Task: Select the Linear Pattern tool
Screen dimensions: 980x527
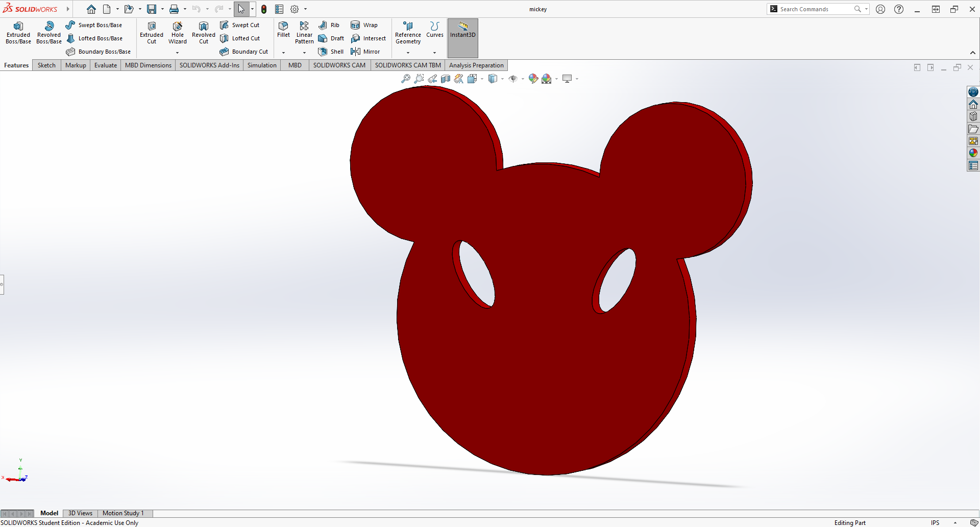Action: click(x=304, y=33)
